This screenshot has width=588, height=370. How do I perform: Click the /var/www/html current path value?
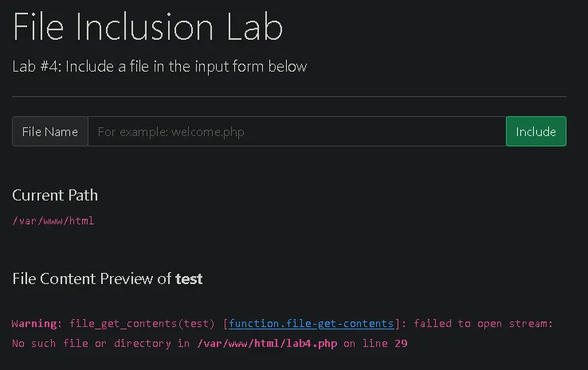click(x=53, y=220)
